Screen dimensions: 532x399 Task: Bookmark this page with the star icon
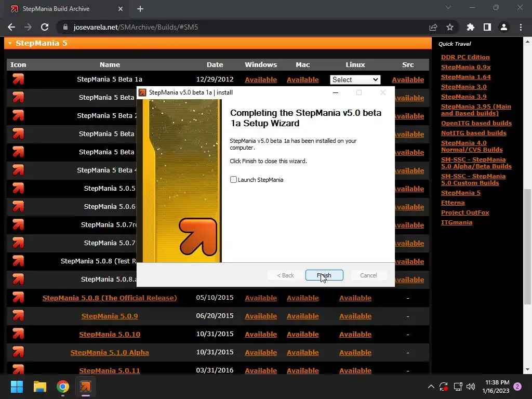point(450,27)
